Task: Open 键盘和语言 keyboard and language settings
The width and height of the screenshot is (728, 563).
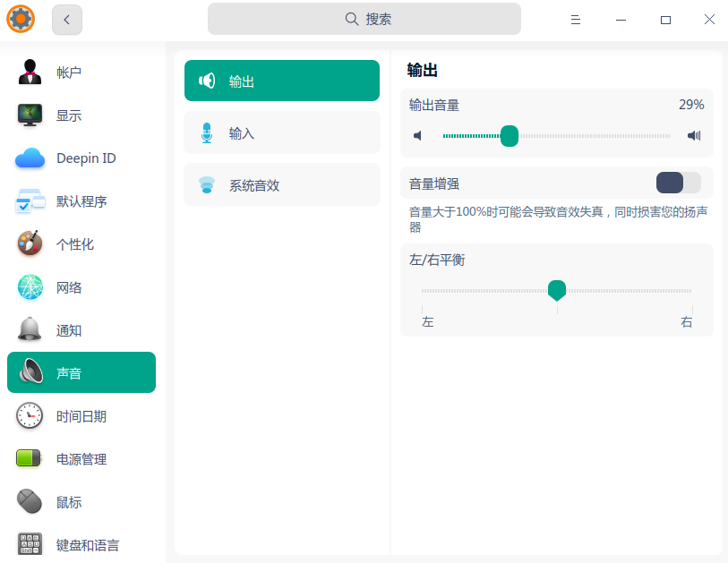Action: (81, 545)
